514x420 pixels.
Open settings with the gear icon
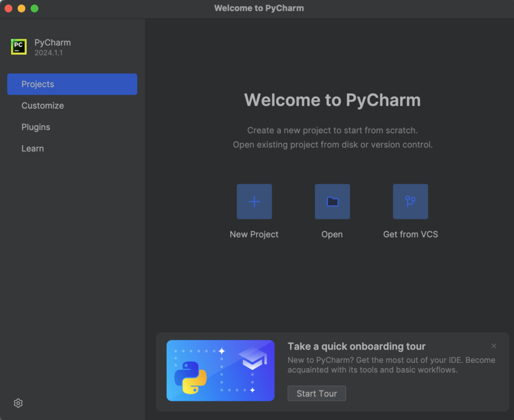[x=17, y=403]
